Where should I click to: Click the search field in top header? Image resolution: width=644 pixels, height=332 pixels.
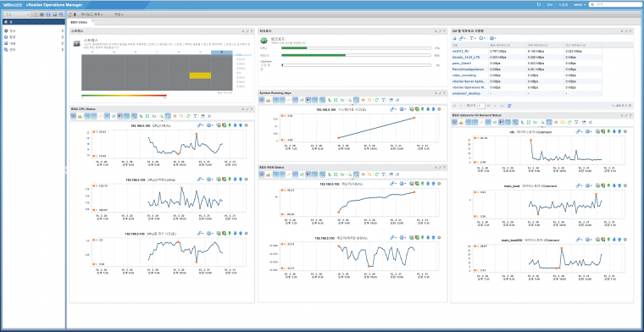(616, 4)
